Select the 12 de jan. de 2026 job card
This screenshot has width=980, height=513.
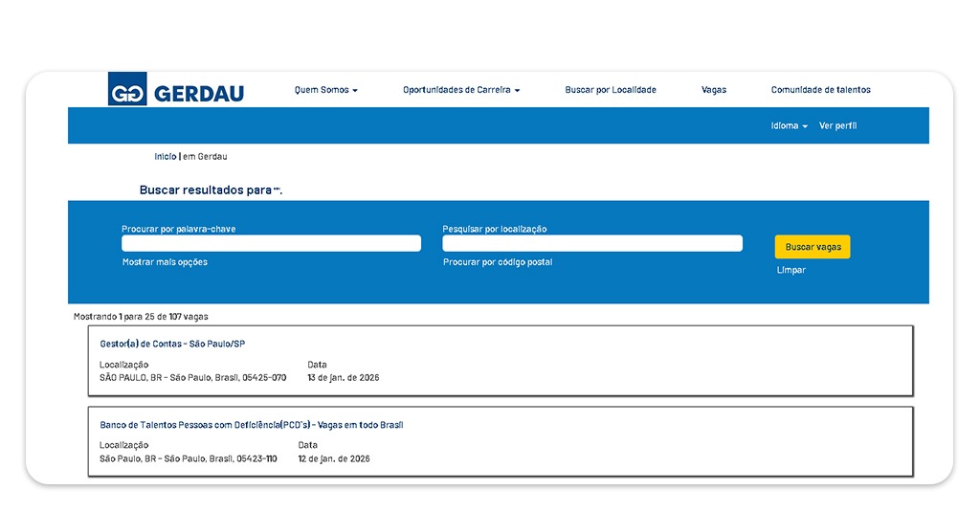coord(333,458)
